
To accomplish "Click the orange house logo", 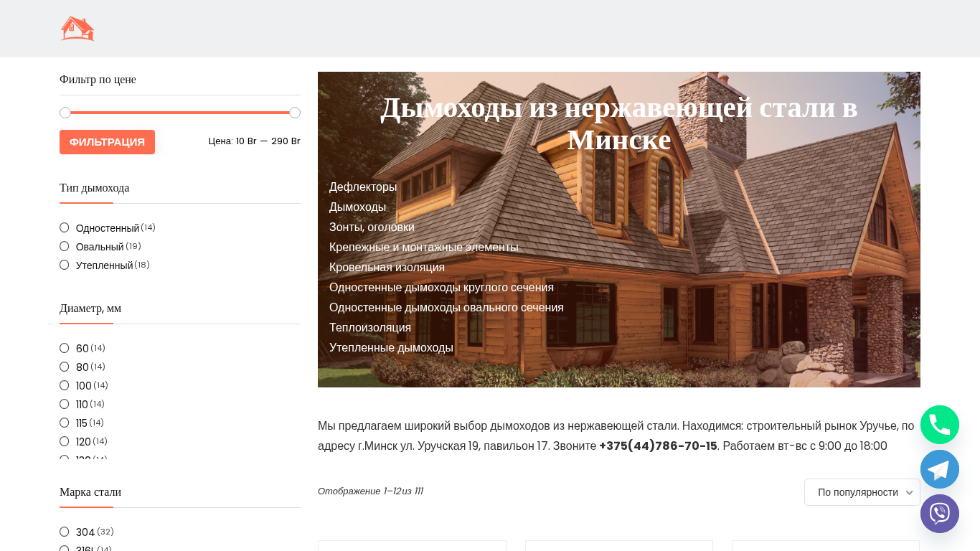I will click(x=77, y=29).
